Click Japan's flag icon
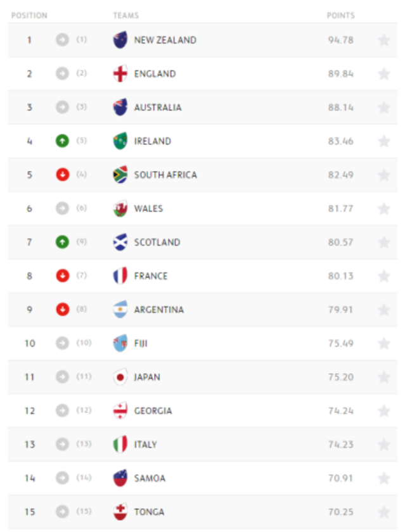412x532 pixels. pyautogui.click(x=120, y=377)
